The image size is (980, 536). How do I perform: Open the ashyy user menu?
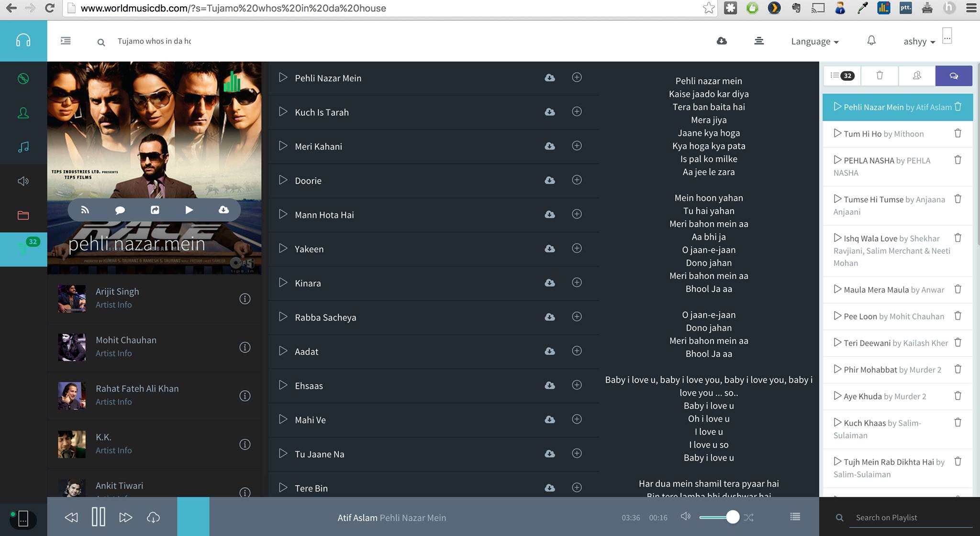pyautogui.click(x=919, y=42)
